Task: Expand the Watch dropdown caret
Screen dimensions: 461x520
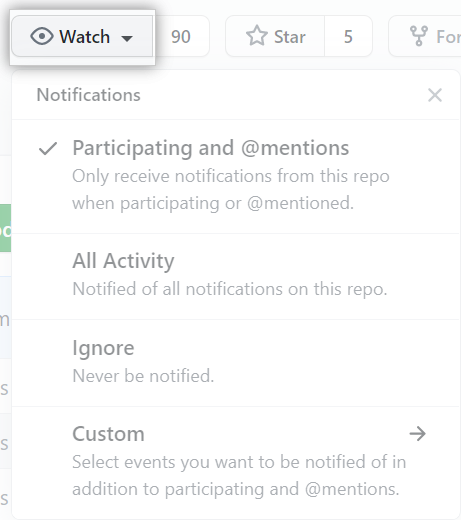Action: tap(127, 39)
